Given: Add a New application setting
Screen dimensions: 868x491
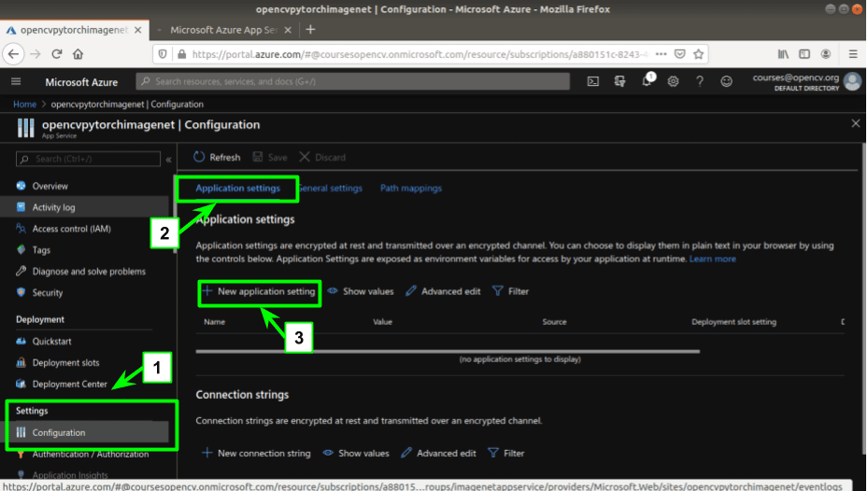Looking at the screenshot, I should (x=259, y=291).
